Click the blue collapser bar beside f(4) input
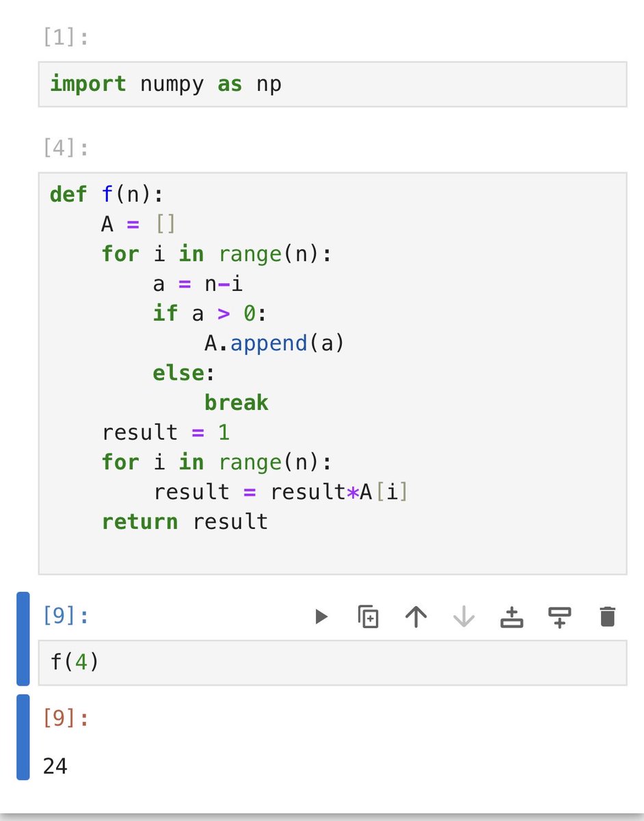 click(x=23, y=639)
